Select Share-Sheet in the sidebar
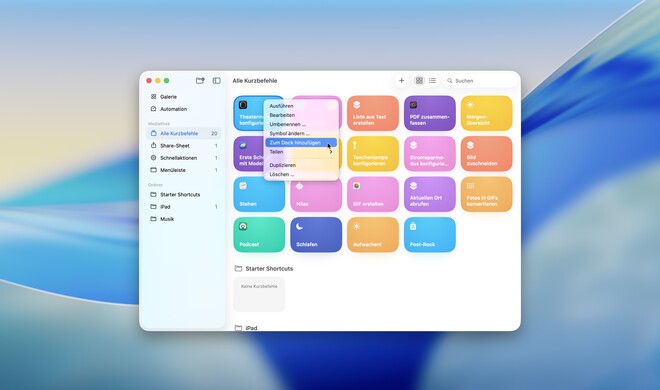660x390 pixels. (x=183, y=146)
